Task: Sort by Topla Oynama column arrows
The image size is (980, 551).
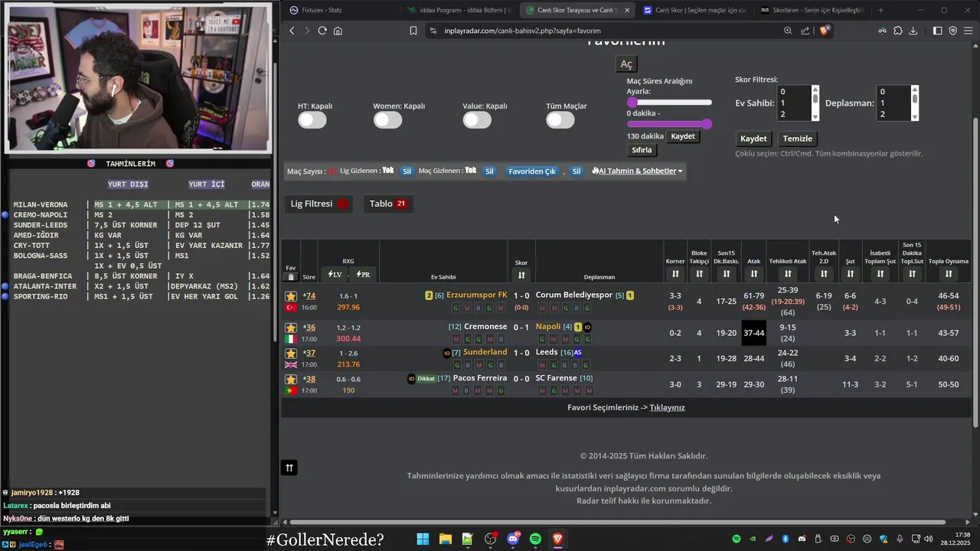Action: click(x=949, y=274)
